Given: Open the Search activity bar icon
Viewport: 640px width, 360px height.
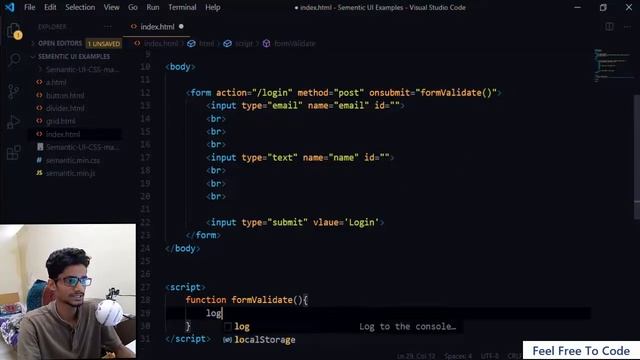Looking at the screenshot, I should click(x=14, y=60).
